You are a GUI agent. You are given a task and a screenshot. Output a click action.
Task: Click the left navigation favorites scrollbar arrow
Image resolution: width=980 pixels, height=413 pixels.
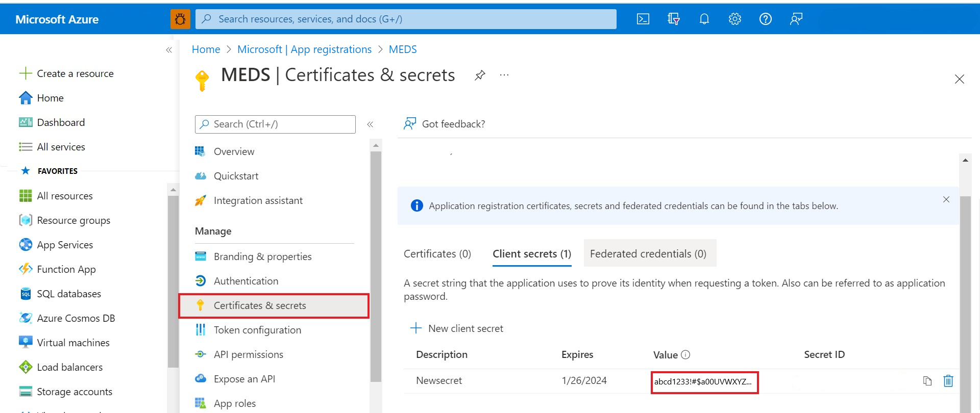(x=173, y=190)
